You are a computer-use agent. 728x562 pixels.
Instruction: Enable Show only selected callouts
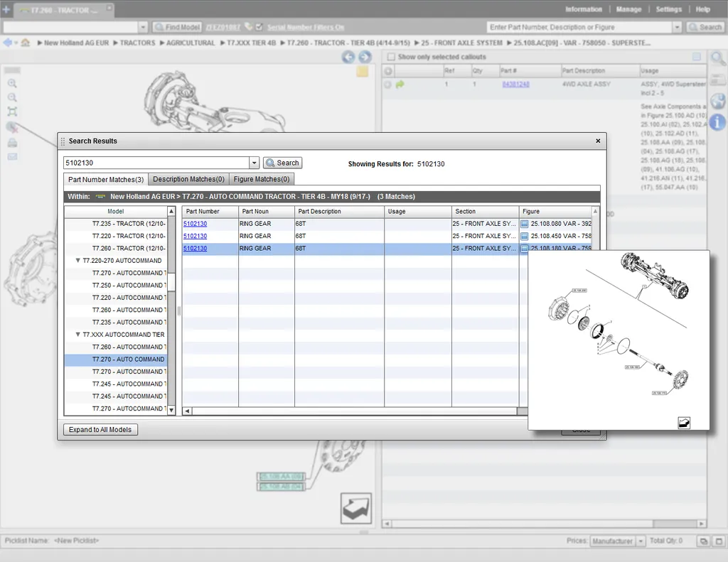point(392,57)
